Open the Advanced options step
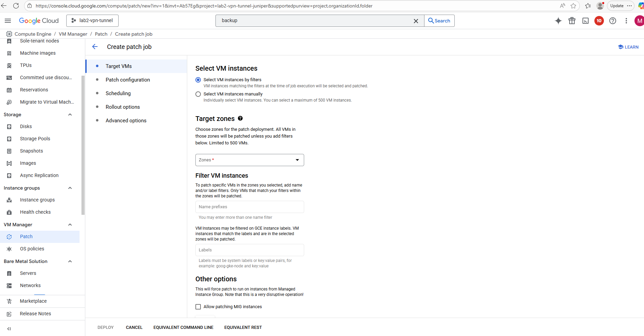 pos(136,121)
